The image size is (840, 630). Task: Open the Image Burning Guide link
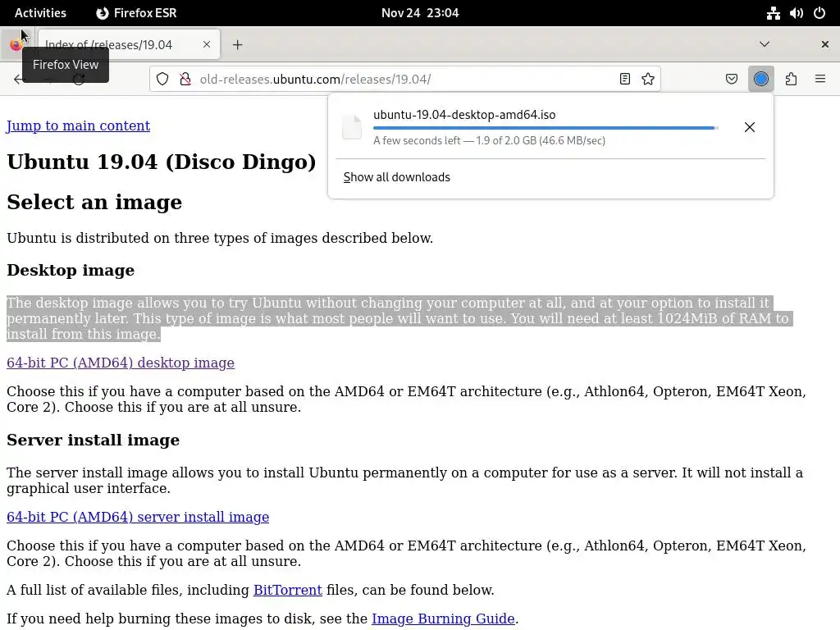pyautogui.click(x=443, y=619)
